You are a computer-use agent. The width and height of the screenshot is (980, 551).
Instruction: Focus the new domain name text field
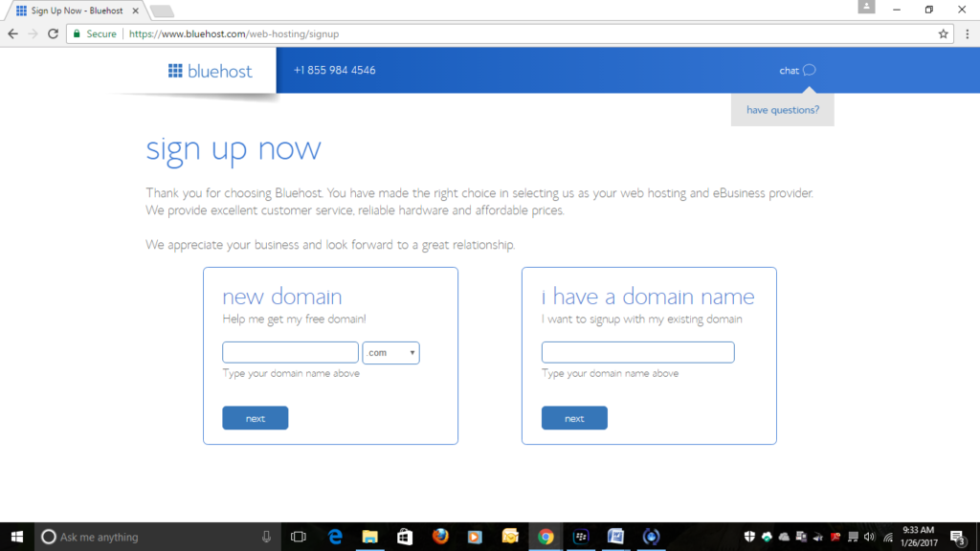click(x=290, y=353)
